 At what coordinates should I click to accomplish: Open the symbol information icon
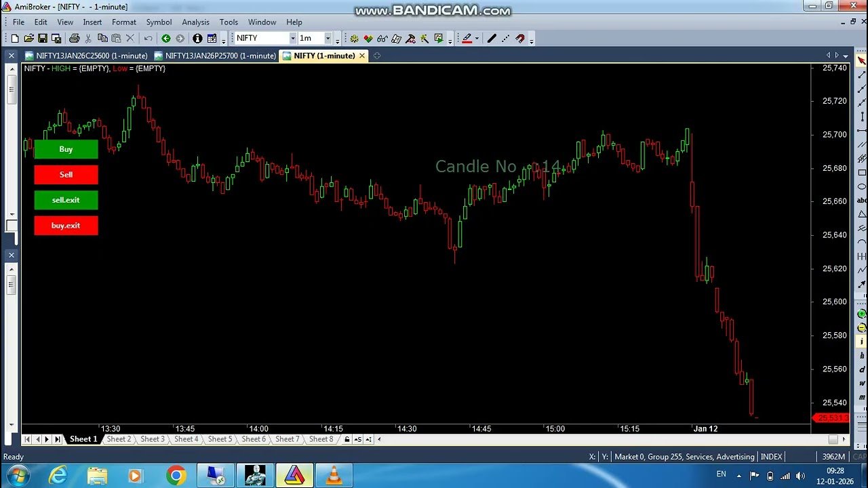tap(197, 39)
